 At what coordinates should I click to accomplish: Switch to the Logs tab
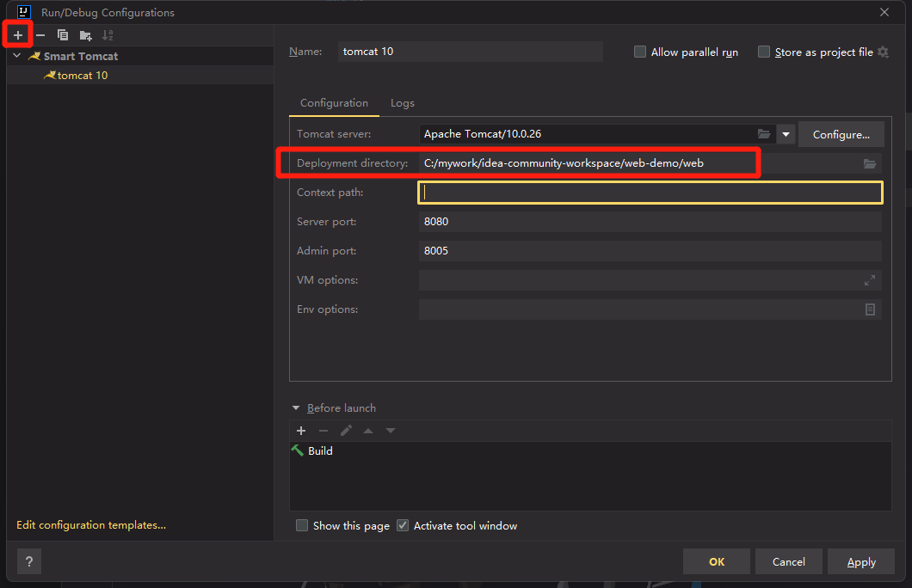[x=403, y=103]
